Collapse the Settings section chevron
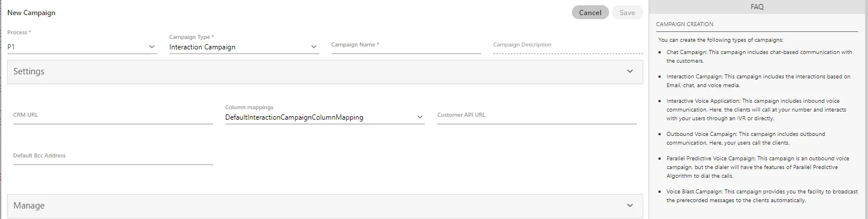This screenshot has height=219, width=868. pos(630,71)
